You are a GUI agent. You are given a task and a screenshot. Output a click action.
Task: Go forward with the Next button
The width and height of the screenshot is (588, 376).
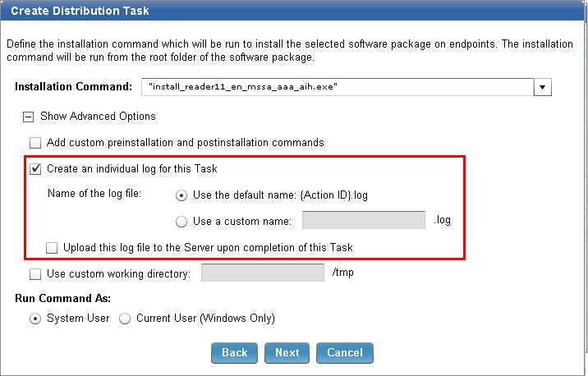click(287, 352)
